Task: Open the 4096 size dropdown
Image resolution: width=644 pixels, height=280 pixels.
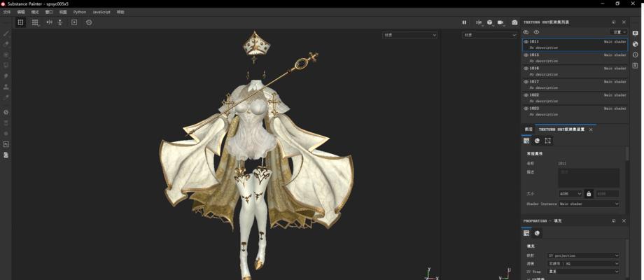Action: coord(570,194)
